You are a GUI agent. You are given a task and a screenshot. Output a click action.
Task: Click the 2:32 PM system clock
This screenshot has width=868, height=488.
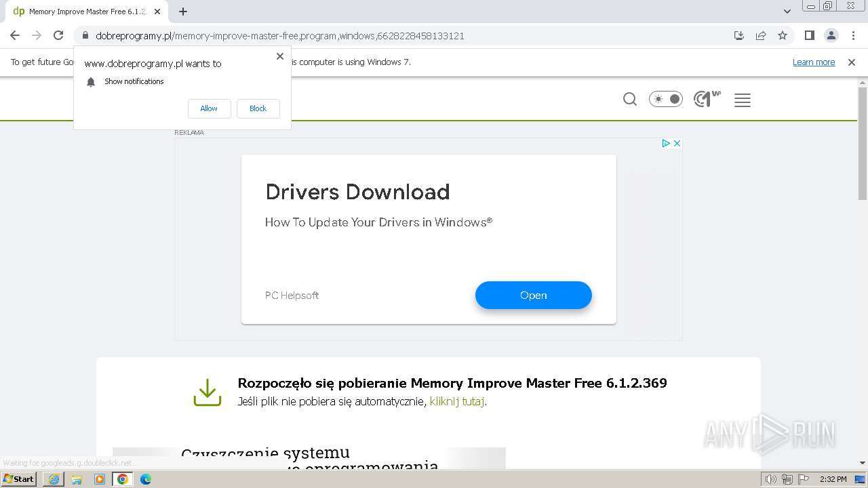pyautogui.click(x=833, y=479)
